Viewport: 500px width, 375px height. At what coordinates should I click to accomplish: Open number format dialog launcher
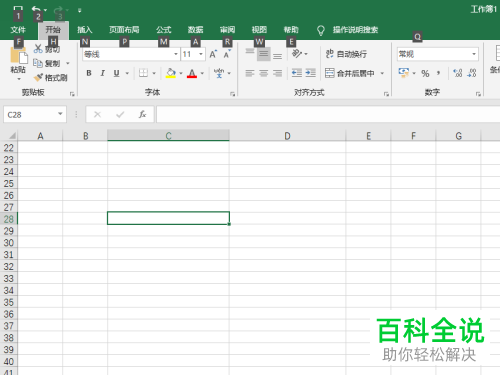(x=478, y=94)
